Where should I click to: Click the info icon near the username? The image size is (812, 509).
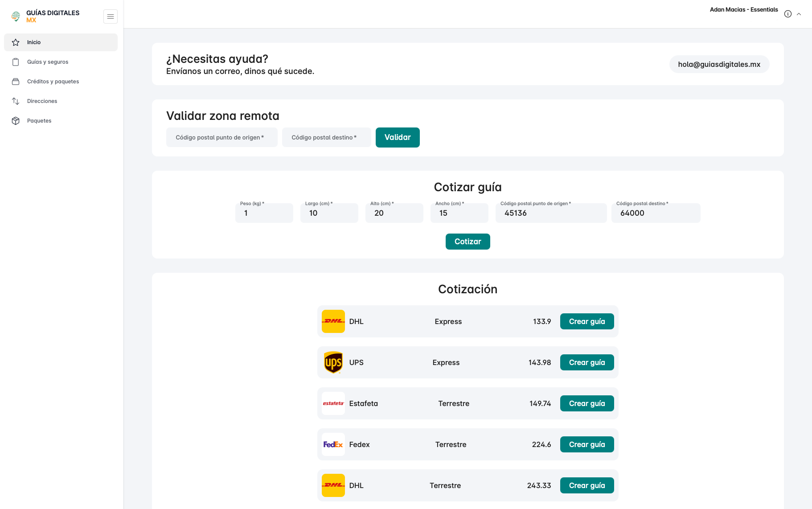[787, 14]
